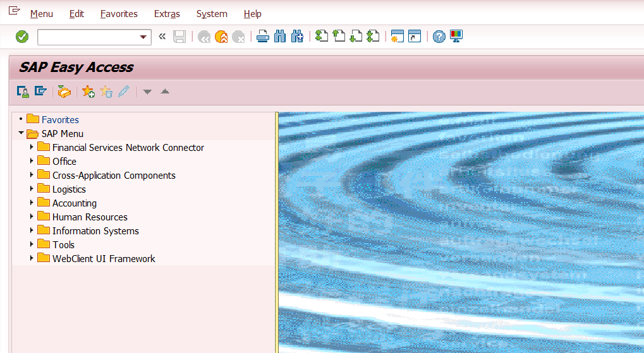
Task: Click the Customize Local Layout monitor icon
Action: [x=456, y=37]
